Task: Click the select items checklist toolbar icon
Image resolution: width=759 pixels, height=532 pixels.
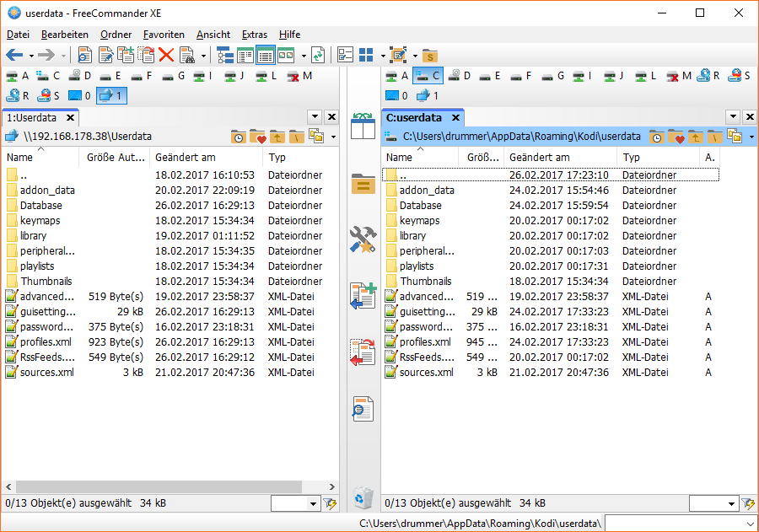Action: click(x=345, y=55)
